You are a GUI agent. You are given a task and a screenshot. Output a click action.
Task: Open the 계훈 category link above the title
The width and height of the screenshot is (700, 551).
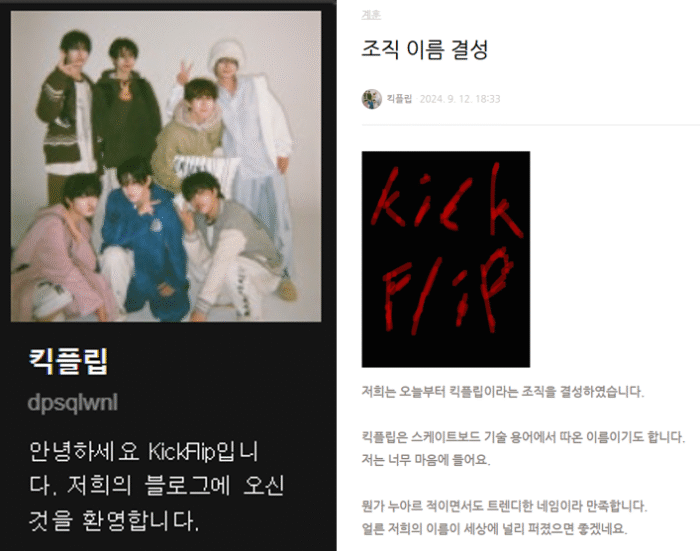click(371, 15)
